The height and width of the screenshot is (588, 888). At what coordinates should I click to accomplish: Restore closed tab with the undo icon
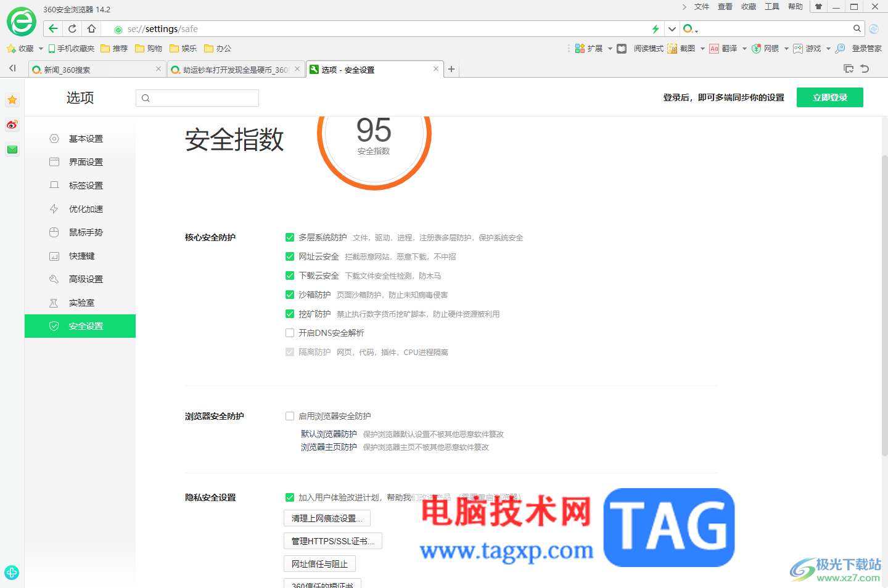865,68
